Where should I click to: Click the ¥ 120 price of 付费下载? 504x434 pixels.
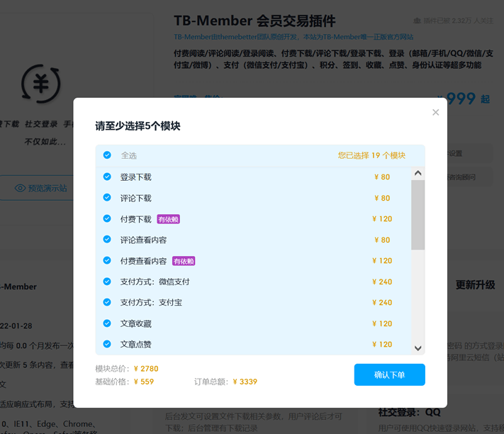click(382, 219)
